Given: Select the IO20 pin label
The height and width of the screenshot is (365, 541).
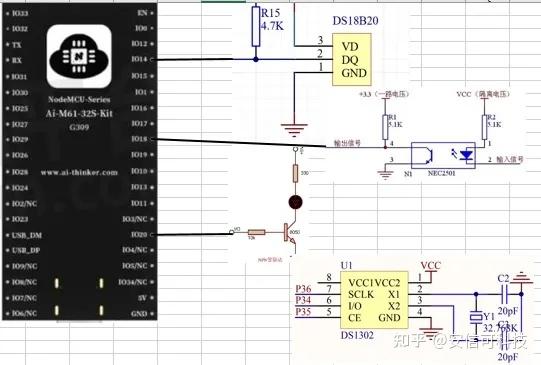Looking at the screenshot, I should click(x=139, y=235).
